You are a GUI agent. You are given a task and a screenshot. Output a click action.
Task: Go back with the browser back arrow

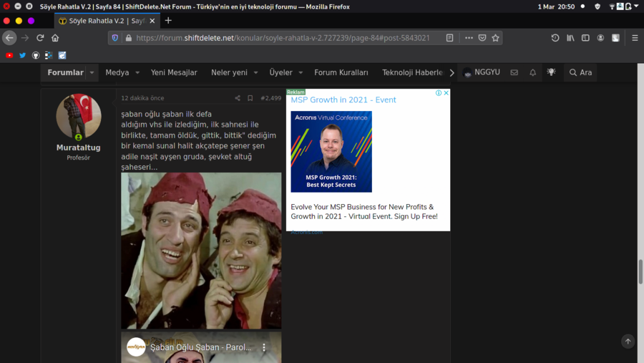(x=9, y=38)
